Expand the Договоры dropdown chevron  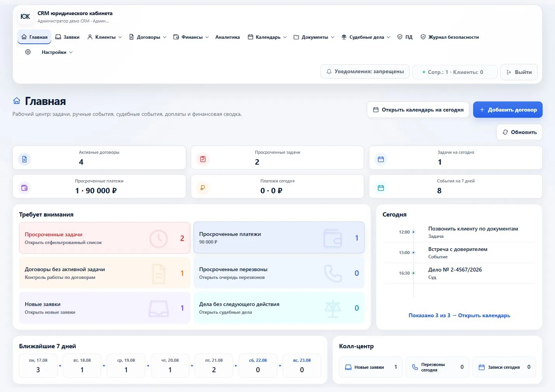[x=165, y=37]
